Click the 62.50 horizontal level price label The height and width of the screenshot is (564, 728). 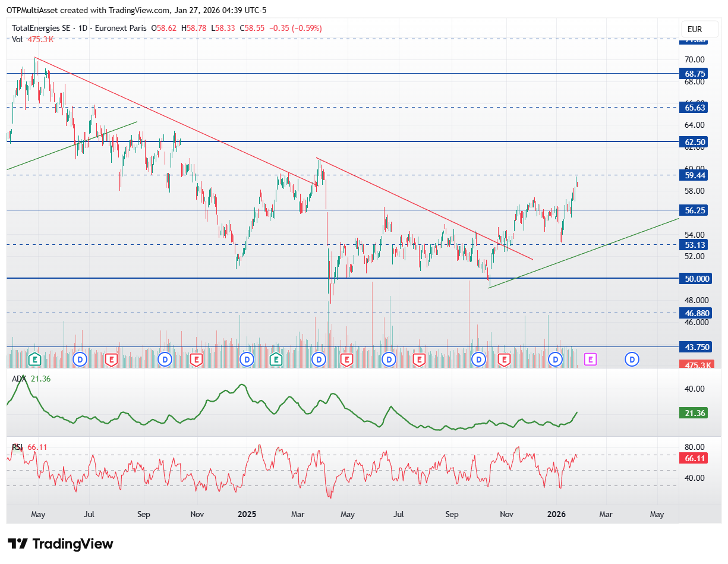tap(694, 142)
